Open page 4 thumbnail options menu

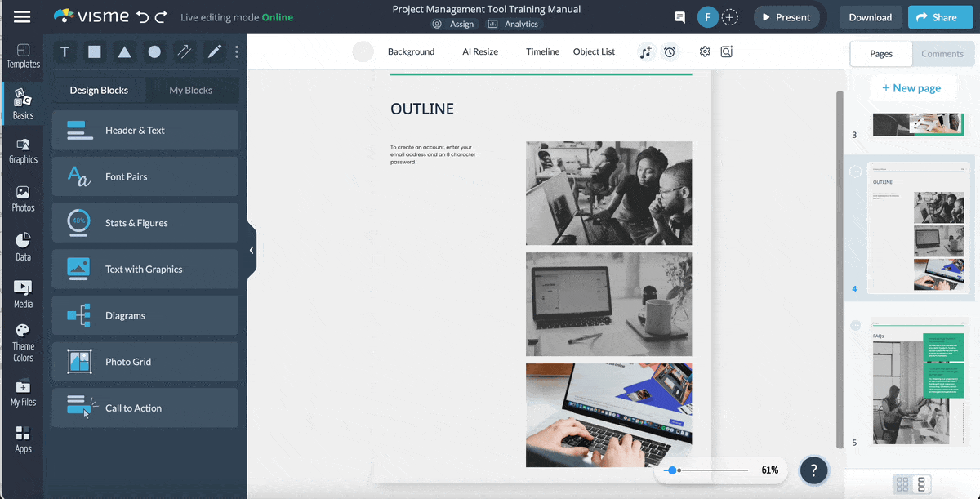point(856,172)
